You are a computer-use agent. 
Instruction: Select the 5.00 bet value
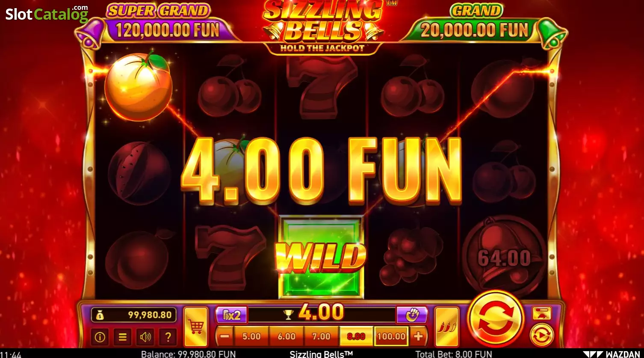(251, 337)
